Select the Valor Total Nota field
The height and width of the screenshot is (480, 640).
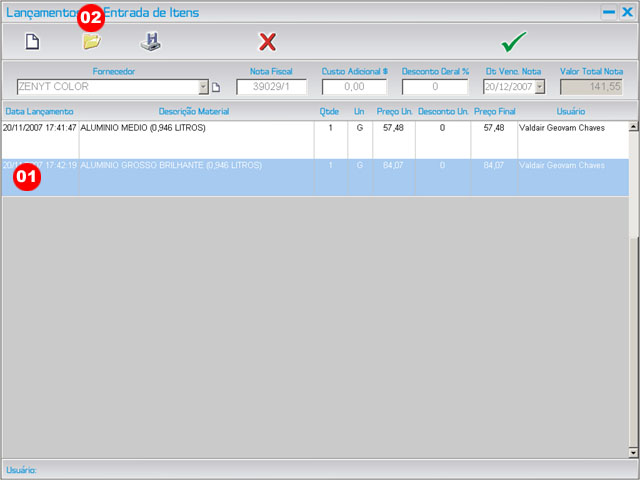pos(590,87)
